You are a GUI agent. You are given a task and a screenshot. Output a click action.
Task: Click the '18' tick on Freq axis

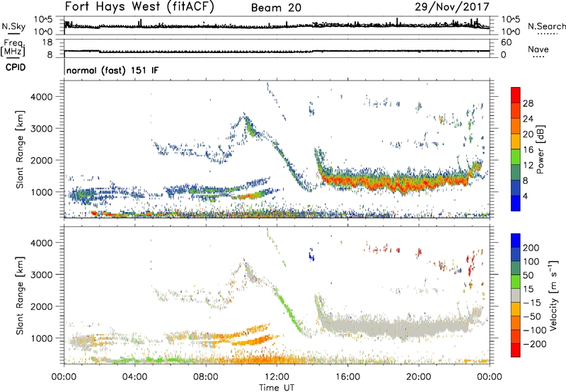47,42
